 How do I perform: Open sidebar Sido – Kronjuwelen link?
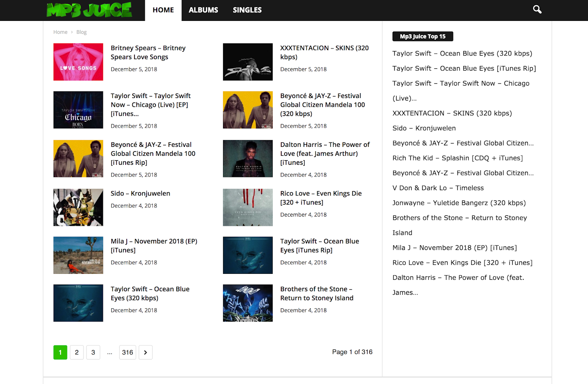coord(424,128)
